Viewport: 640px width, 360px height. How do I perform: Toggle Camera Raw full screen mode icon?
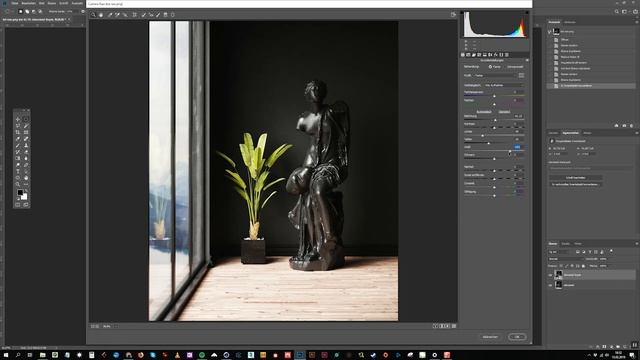[x=453, y=15]
